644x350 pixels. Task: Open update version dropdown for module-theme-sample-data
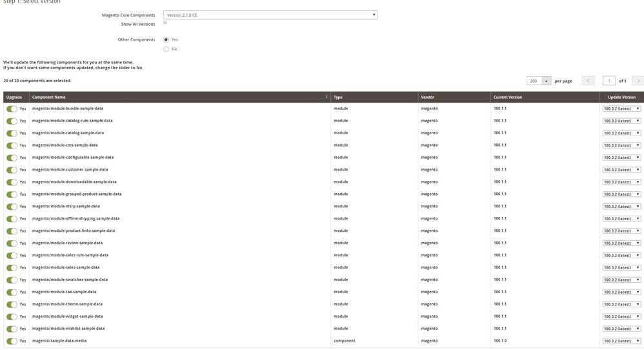coord(621,304)
